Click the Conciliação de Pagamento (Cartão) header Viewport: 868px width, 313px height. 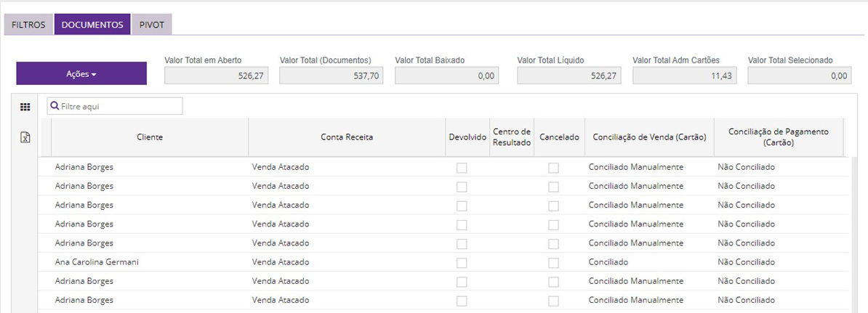(778, 137)
